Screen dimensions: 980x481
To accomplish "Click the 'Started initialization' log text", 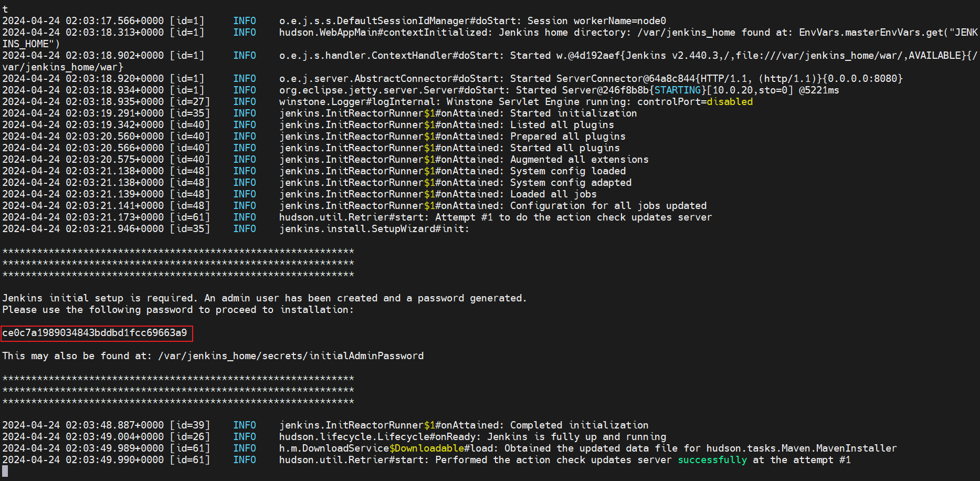I will pyautogui.click(x=573, y=113).
